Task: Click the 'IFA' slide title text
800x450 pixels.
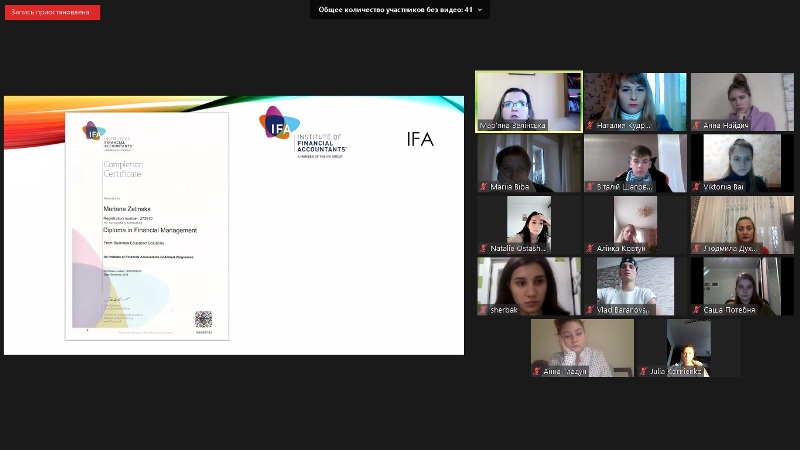Action: 420,139
